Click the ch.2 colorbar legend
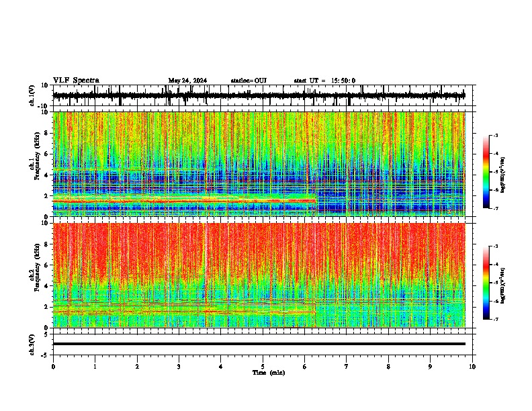Viewport: 532px width, 411px height. pos(486,283)
